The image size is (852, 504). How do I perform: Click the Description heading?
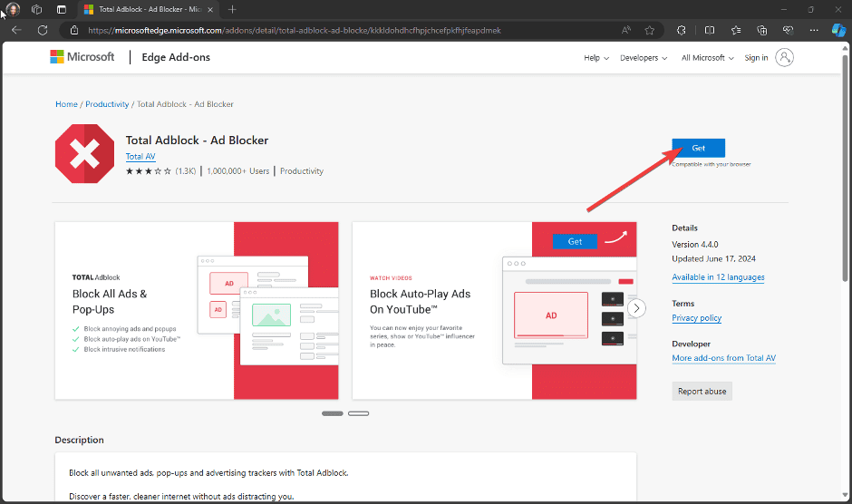coord(80,440)
